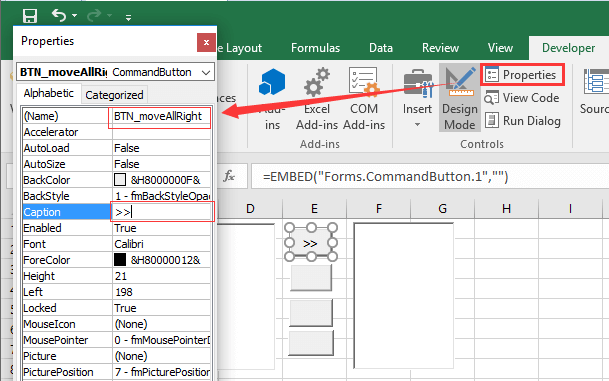609x381 pixels.
Task: Click the Undo arrow icon
Action: (59, 16)
